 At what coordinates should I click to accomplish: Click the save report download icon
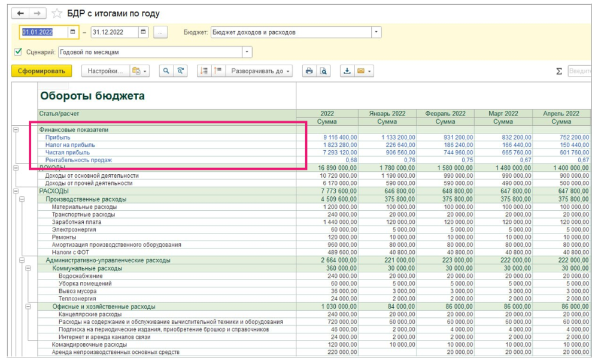[347, 71]
